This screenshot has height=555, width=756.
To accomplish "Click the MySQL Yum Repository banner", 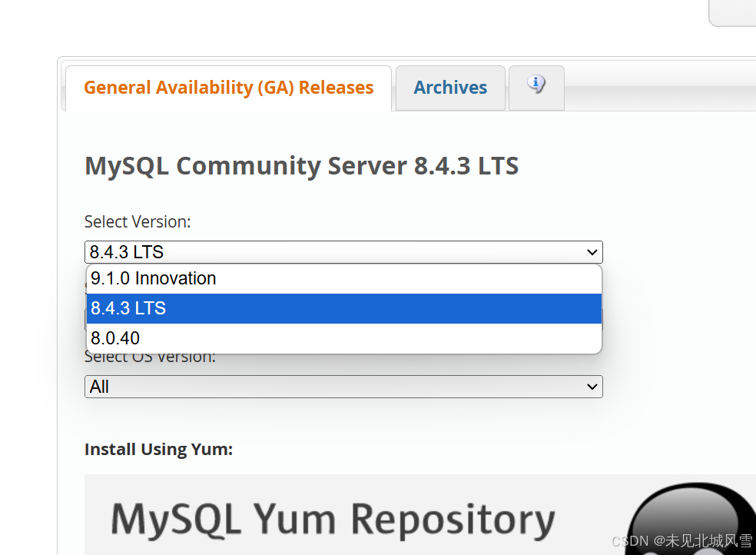I will (x=419, y=514).
